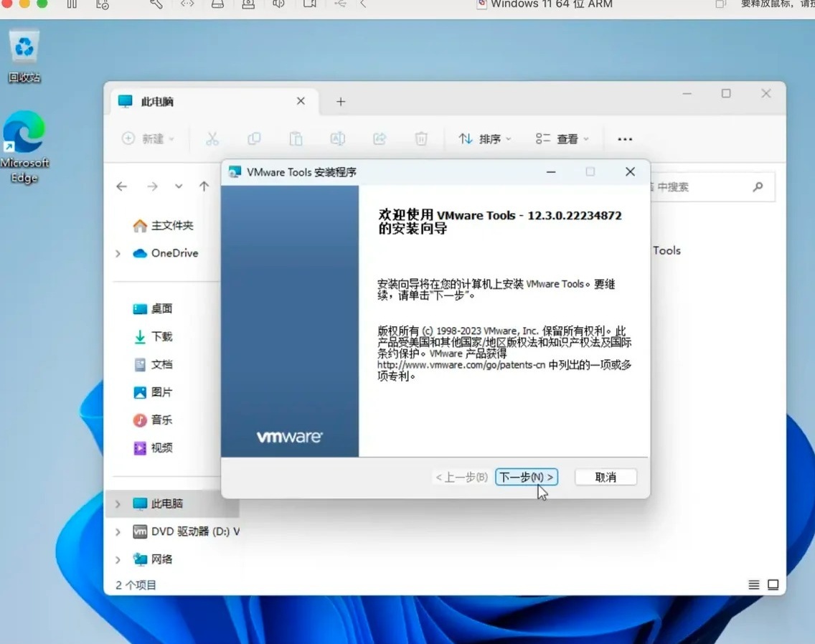Open the Recycle Bin desktop icon
The width and height of the screenshot is (815, 644).
pyautogui.click(x=24, y=56)
